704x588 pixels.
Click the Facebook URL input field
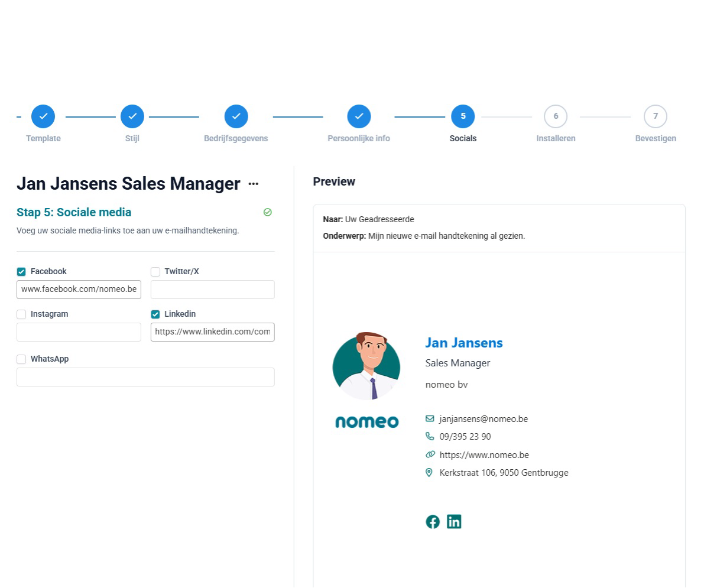79,290
